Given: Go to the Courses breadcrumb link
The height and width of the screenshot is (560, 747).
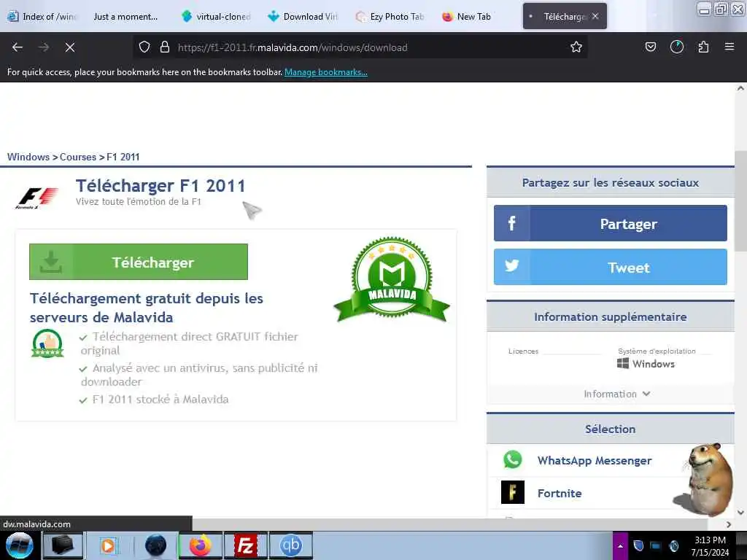Looking at the screenshot, I should click(x=77, y=157).
